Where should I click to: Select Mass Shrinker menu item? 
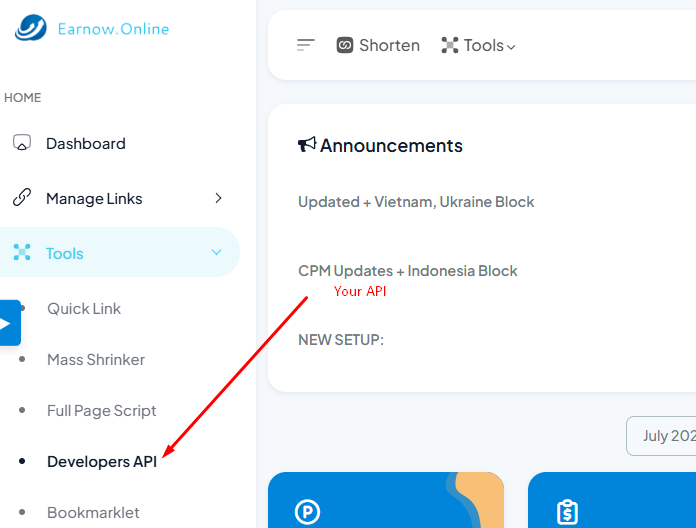pos(96,359)
